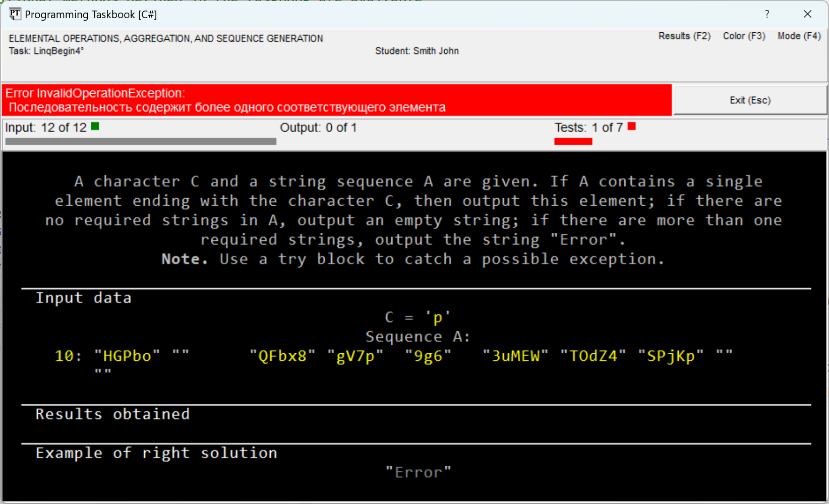
Task: Click the C = 'p' input value
Action: click(418, 317)
